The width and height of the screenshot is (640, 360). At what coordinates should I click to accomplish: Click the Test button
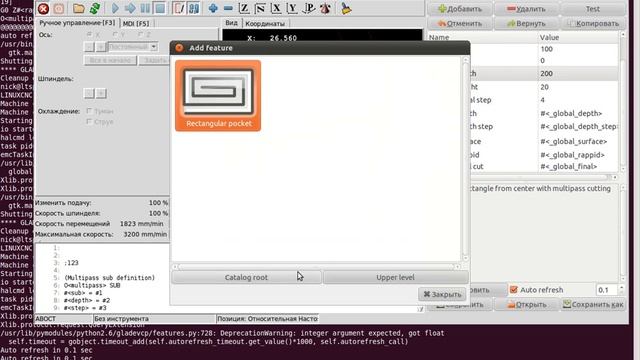coord(593,9)
